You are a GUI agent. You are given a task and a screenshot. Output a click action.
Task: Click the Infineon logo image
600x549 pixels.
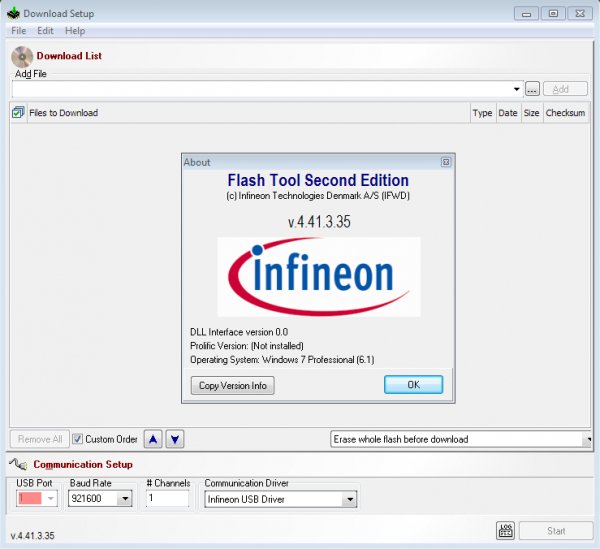319,277
